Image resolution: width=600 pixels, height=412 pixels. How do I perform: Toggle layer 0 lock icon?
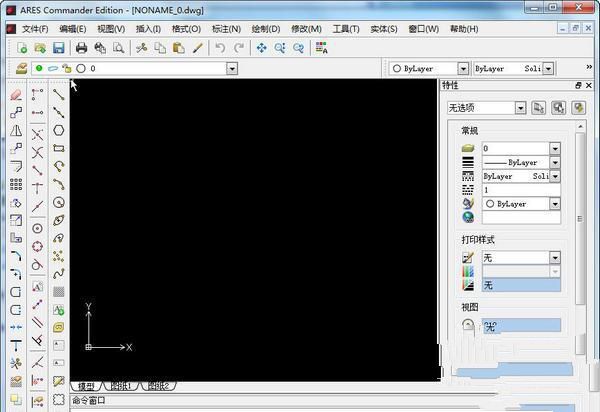pyautogui.click(x=67, y=68)
